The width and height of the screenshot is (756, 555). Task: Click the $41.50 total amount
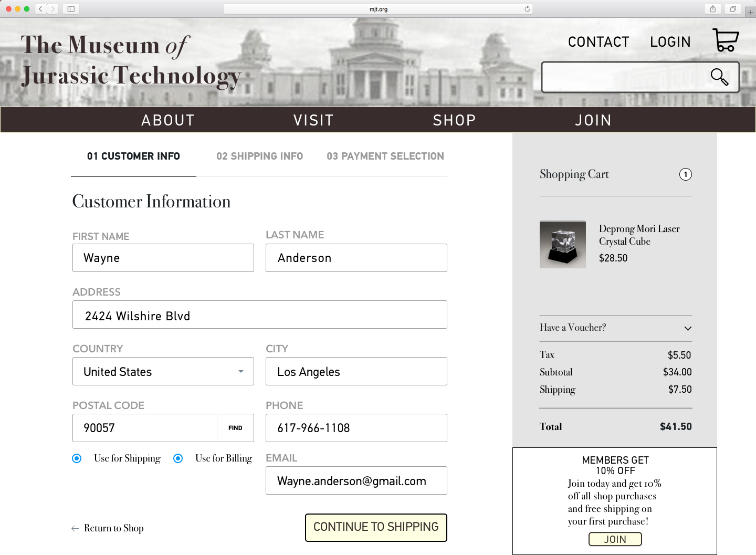click(x=676, y=426)
